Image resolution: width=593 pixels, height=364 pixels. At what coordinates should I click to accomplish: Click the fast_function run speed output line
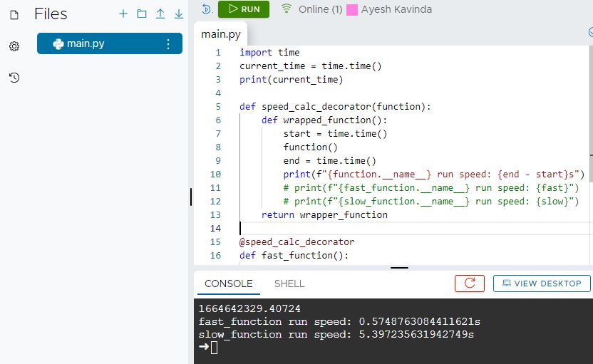[x=339, y=321]
